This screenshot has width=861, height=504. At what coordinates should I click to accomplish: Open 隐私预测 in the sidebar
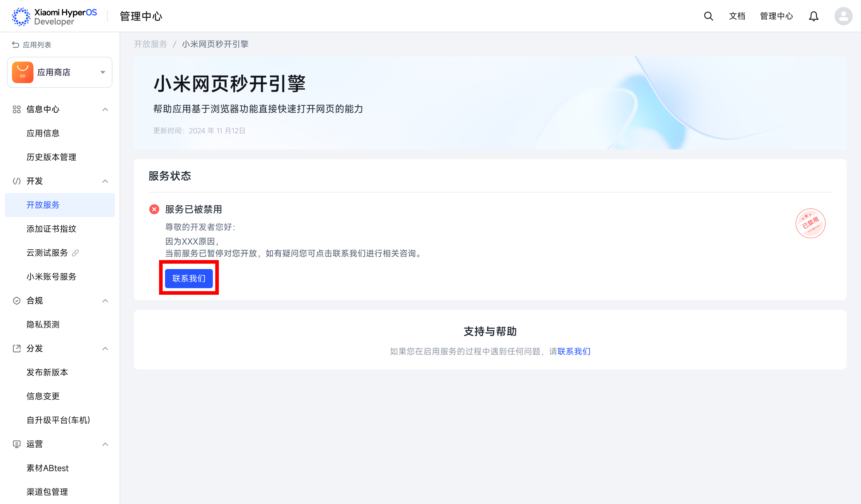pos(60,325)
